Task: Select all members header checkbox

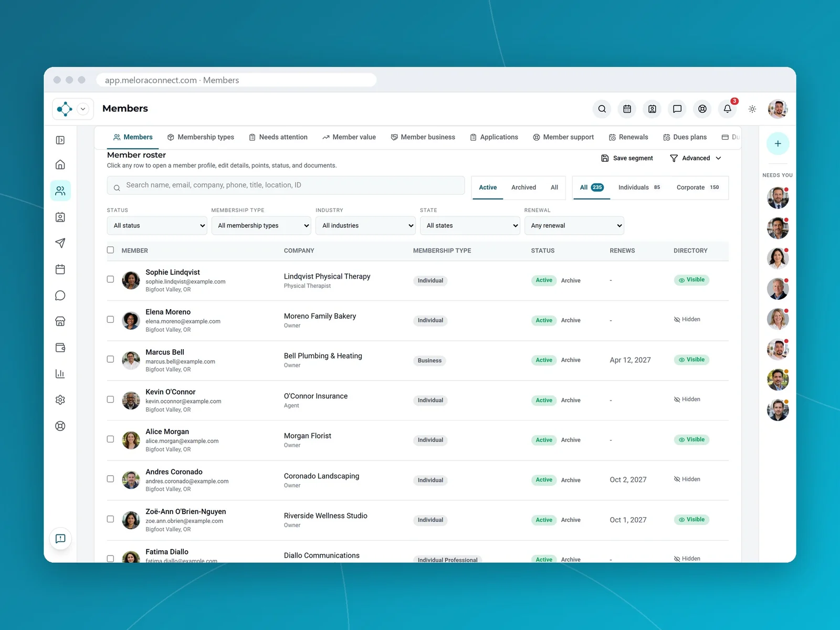Action: pos(110,250)
